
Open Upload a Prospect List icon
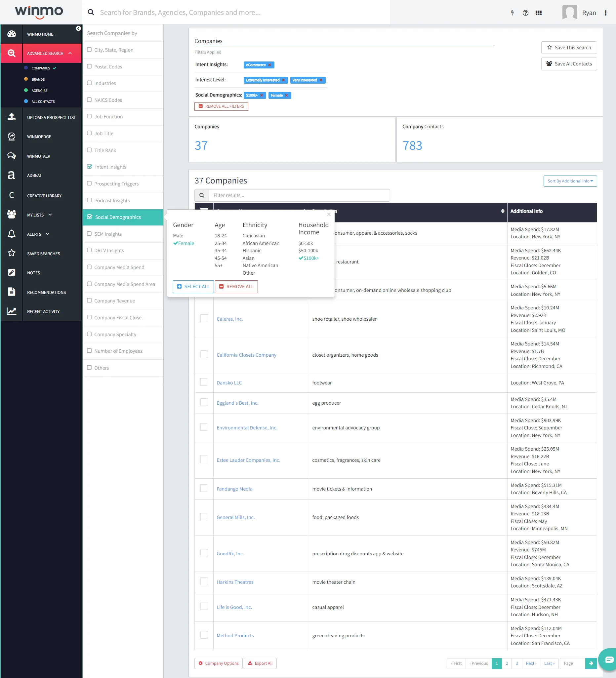click(12, 117)
